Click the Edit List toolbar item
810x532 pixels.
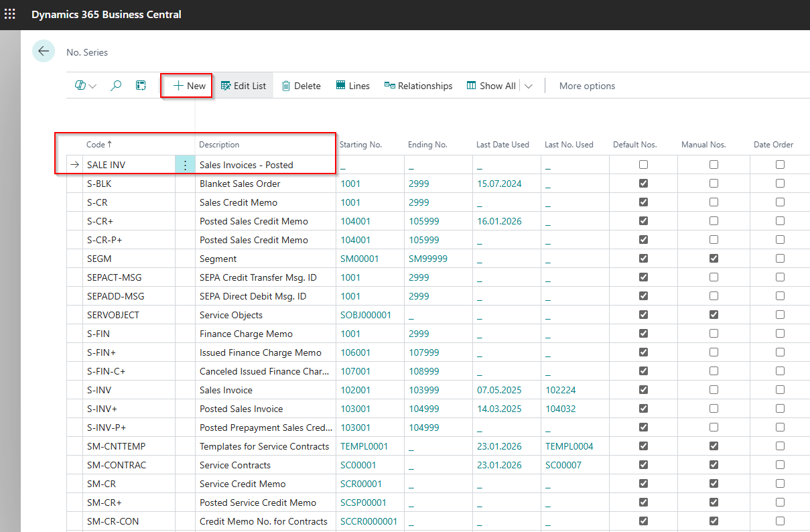point(243,86)
